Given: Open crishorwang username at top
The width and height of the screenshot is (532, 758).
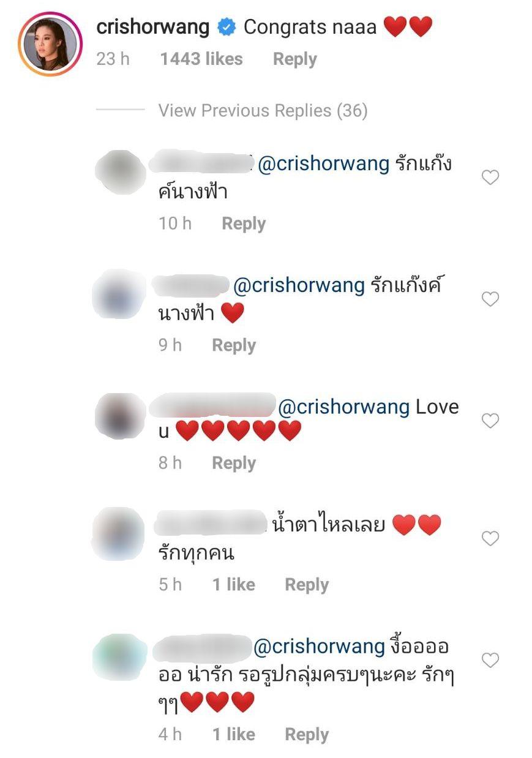Looking at the screenshot, I should (x=153, y=27).
